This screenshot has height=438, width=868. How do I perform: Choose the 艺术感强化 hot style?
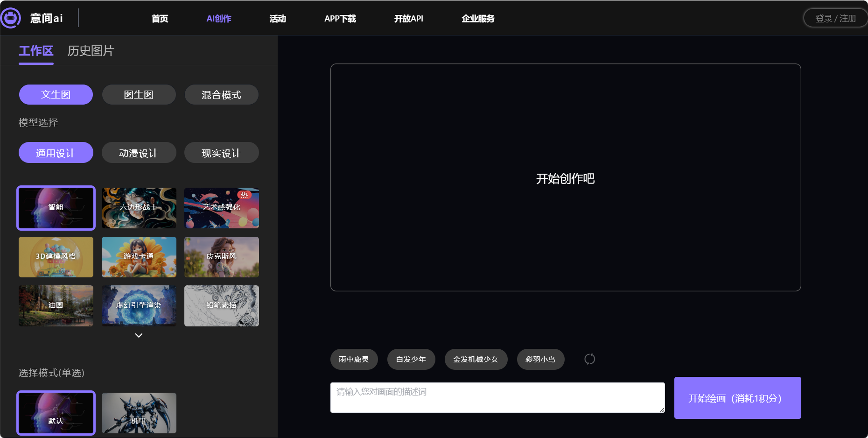[x=221, y=208]
